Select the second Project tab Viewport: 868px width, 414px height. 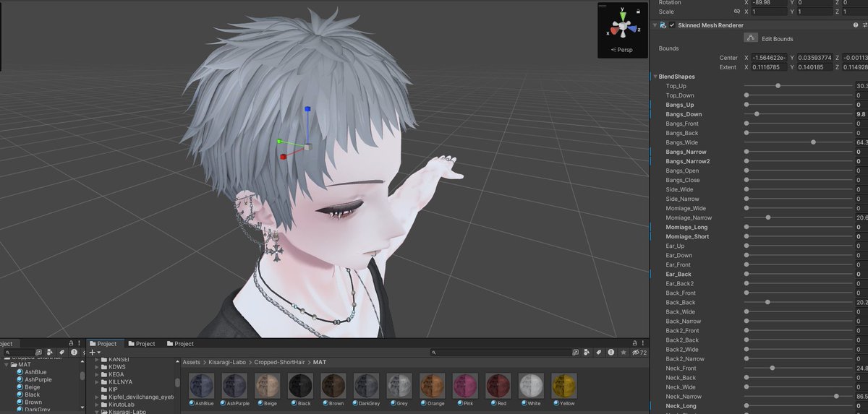pyautogui.click(x=141, y=344)
